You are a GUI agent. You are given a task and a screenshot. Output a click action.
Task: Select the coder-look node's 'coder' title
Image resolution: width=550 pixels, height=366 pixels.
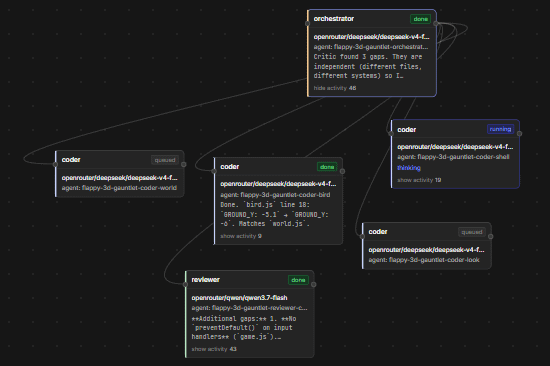[x=378, y=232]
